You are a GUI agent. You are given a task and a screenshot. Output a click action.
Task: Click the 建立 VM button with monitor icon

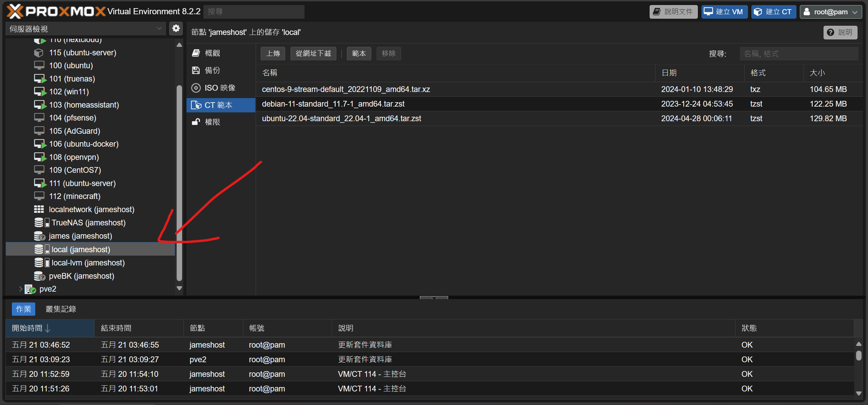(x=724, y=12)
